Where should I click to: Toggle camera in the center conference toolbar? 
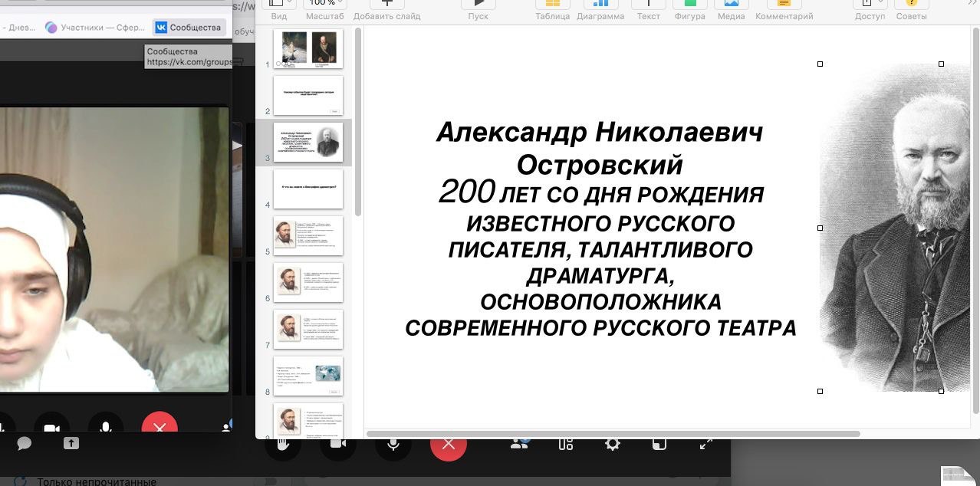coord(338,443)
